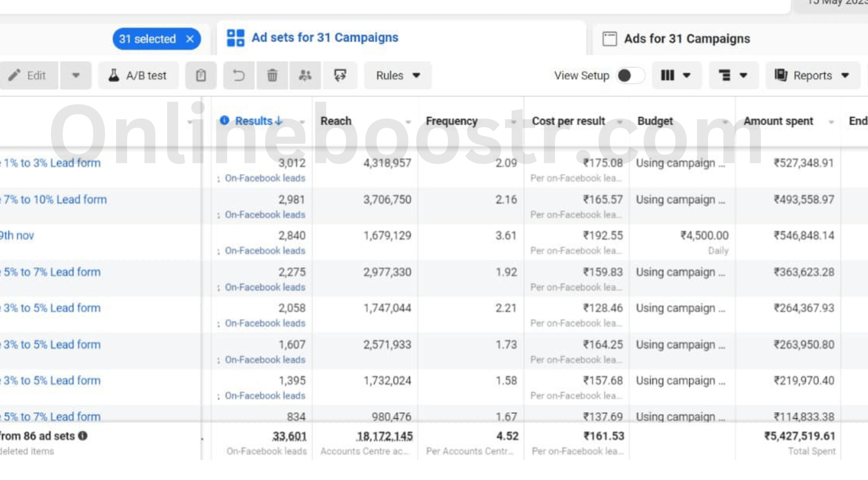Image resolution: width=868 pixels, height=480 pixels.
Task: Expand the Edit button dropdown arrow
Action: [76, 76]
